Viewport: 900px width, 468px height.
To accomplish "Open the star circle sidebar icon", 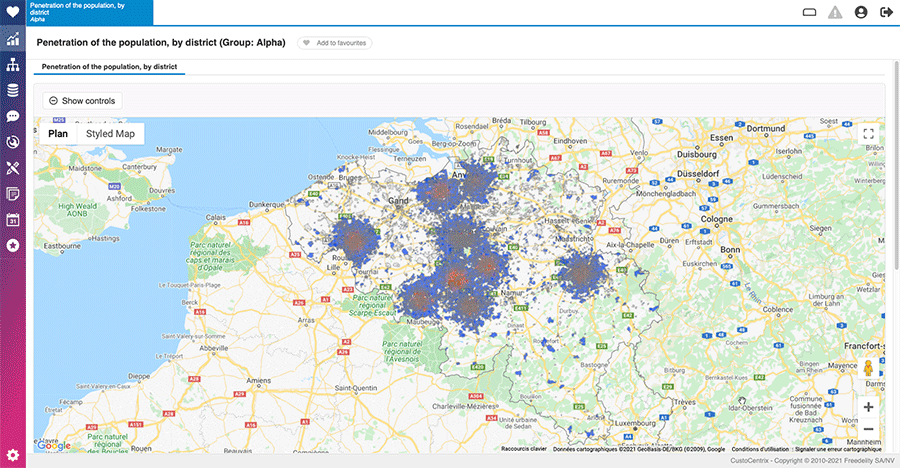I will 13,245.
